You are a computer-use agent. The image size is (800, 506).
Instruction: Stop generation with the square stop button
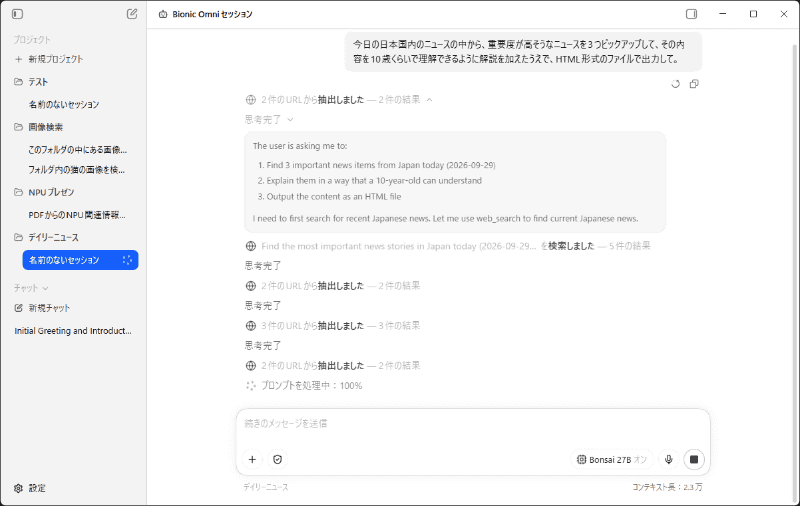694,460
